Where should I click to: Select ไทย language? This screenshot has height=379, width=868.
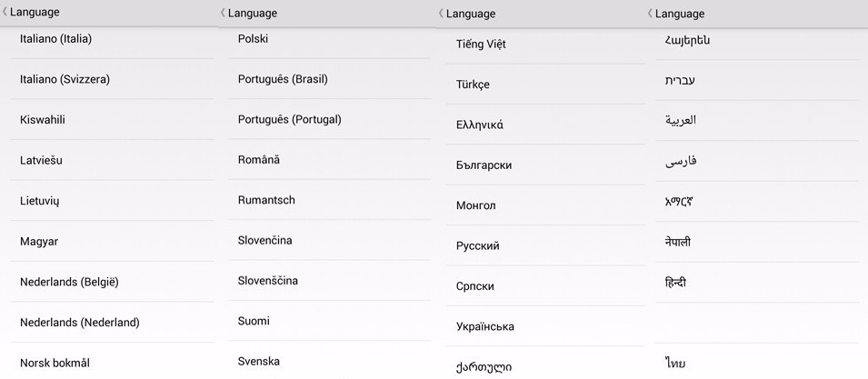[757, 362]
